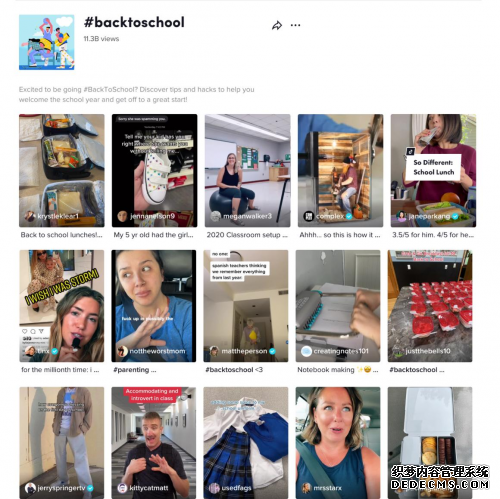The image size is (500, 499).
Task: Play the 'So Different: School Lunch' video
Action: [x=433, y=170]
